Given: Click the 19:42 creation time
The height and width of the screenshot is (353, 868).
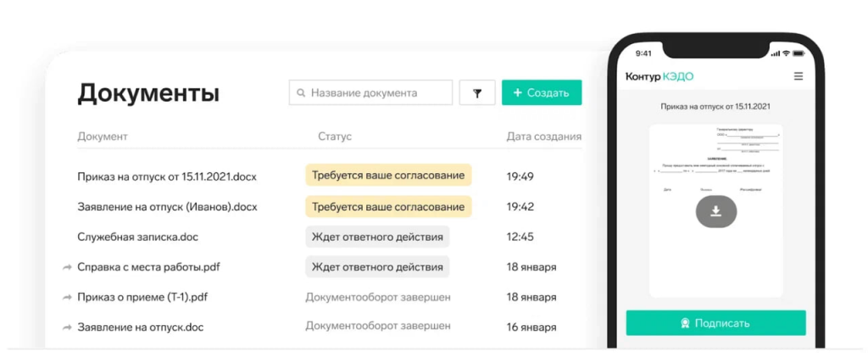Looking at the screenshot, I should pos(520,207).
